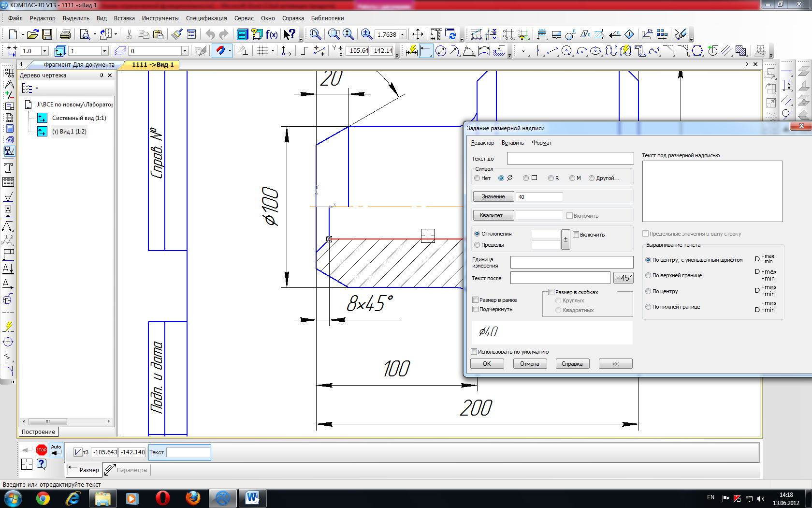Viewport: 812px width, 508px height.
Task: Select the diametral dimension tool
Action: click(x=441, y=51)
